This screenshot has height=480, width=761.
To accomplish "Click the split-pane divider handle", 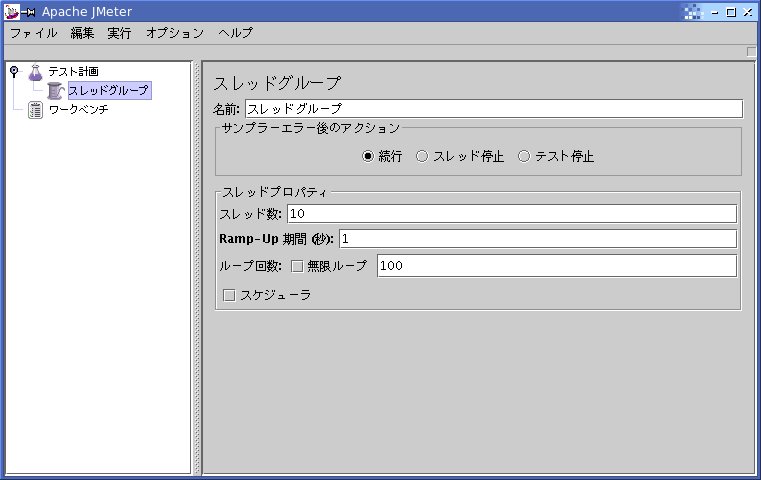I will (197, 268).
